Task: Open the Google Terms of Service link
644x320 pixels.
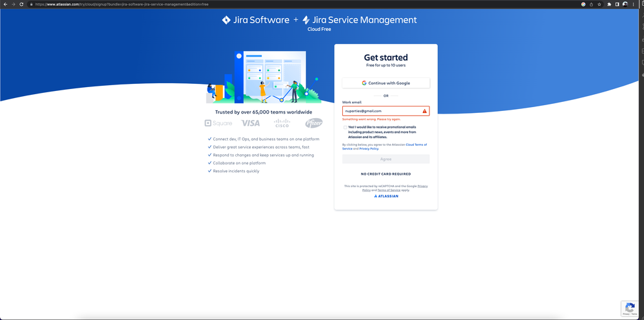Action: click(389, 190)
